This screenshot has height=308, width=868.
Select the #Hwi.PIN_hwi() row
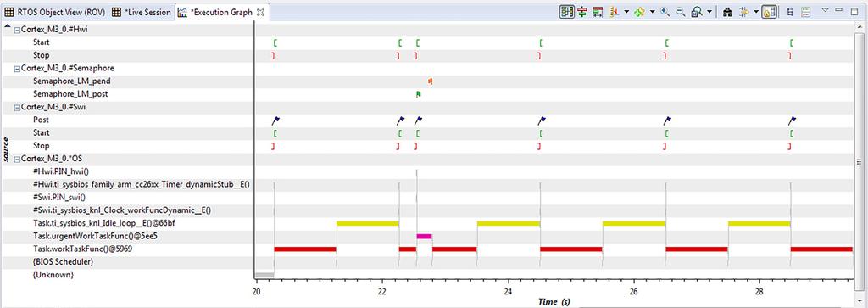click(61, 171)
